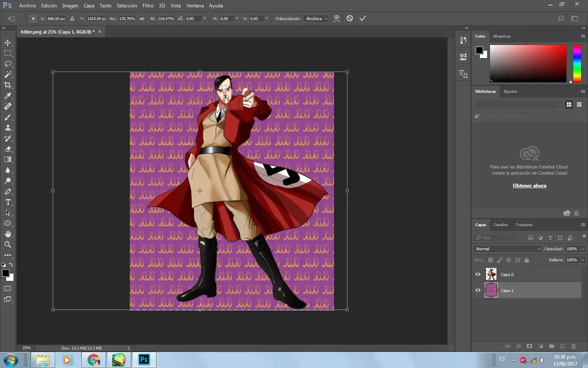Select the Zoom tool
This screenshot has height=368, width=588.
point(8,245)
